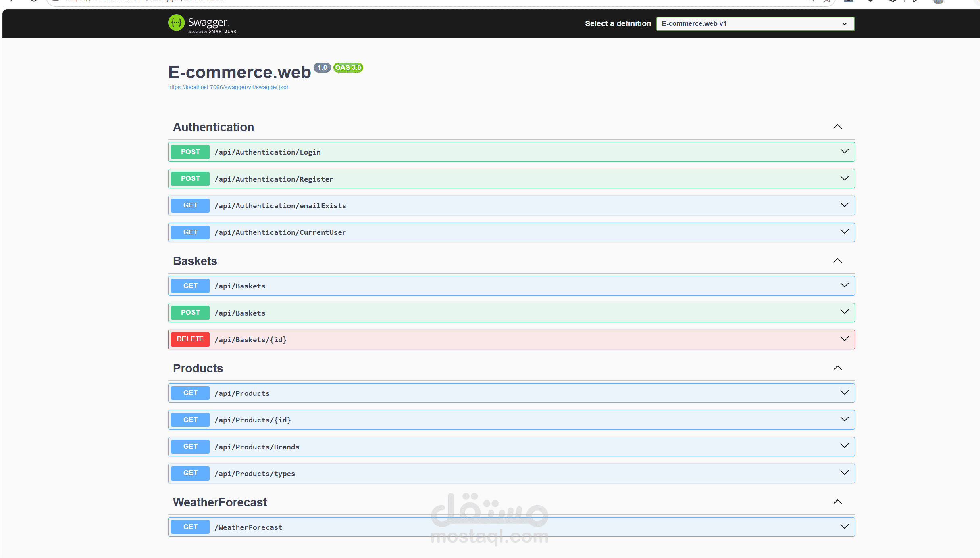Screen dimensions: 980x558
Task: Click GET badge of Products/{id}
Action: click(190, 420)
